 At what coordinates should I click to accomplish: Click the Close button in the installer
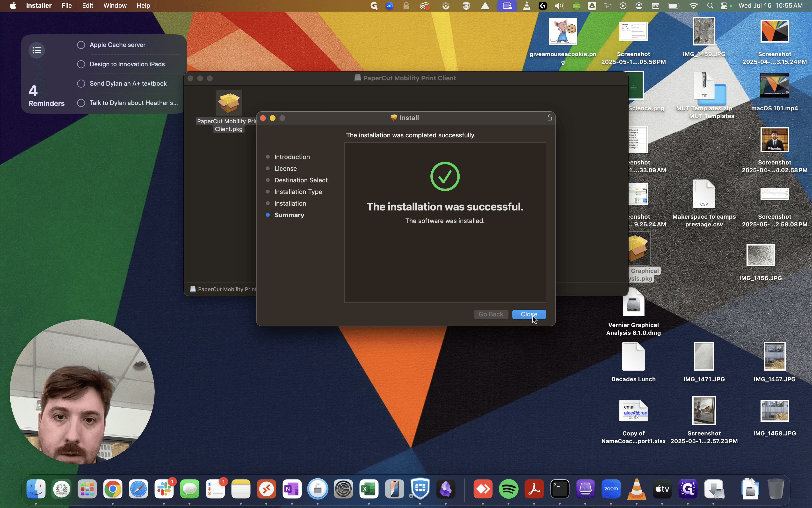click(529, 314)
